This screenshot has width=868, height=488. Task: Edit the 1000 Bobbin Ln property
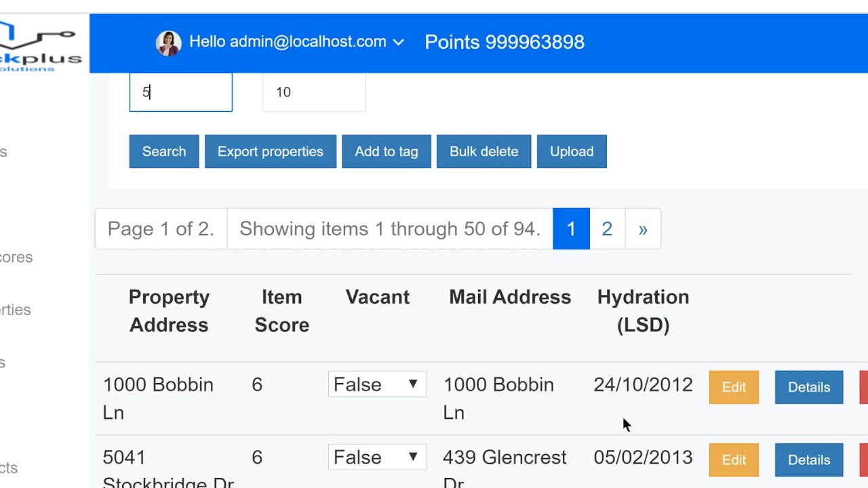(x=734, y=387)
